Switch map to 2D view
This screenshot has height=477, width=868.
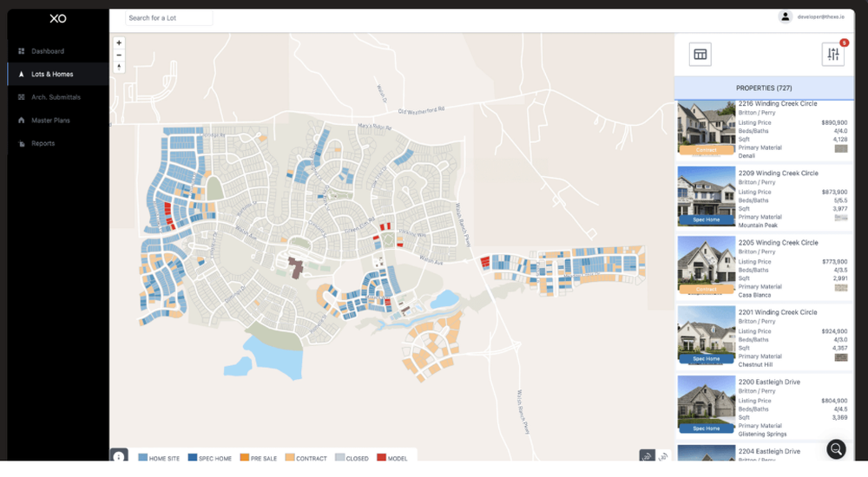(x=648, y=456)
